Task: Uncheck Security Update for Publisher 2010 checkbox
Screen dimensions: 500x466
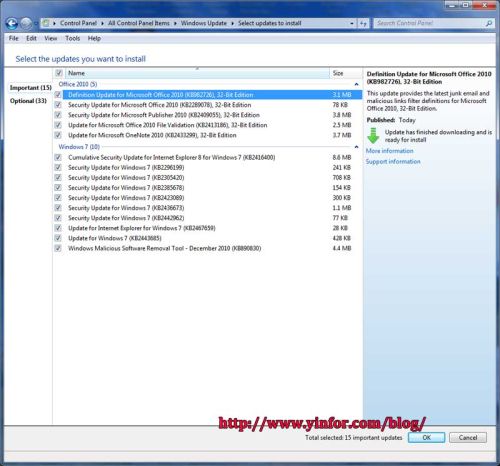Action: (x=58, y=115)
